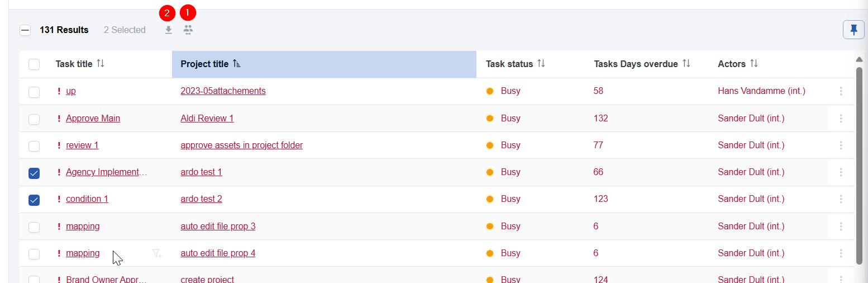Click the reassign actors icon
This screenshot has height=283, width=868.
point(188,30)
